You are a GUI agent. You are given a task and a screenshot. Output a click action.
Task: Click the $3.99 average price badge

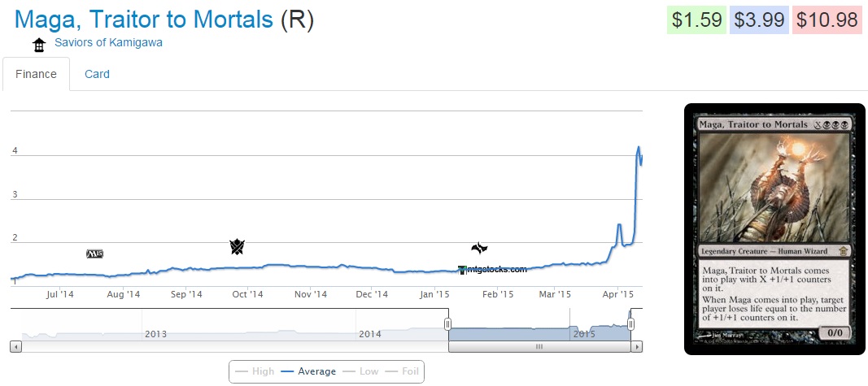[x=760, y=20]
